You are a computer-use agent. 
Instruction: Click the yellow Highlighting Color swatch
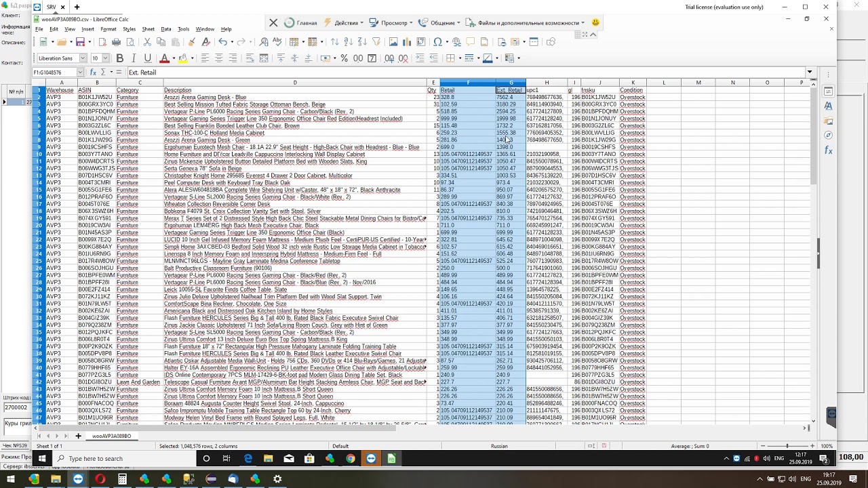pos(183,58)
